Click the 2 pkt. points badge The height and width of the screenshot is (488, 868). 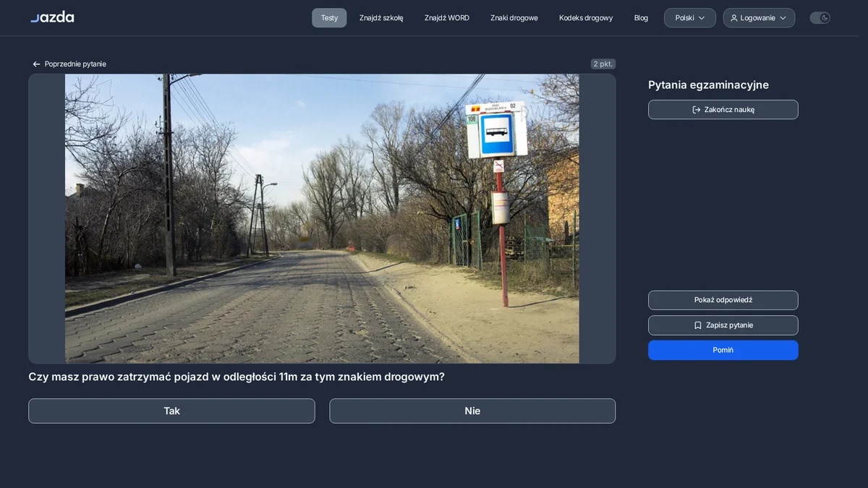click(603, 64)
